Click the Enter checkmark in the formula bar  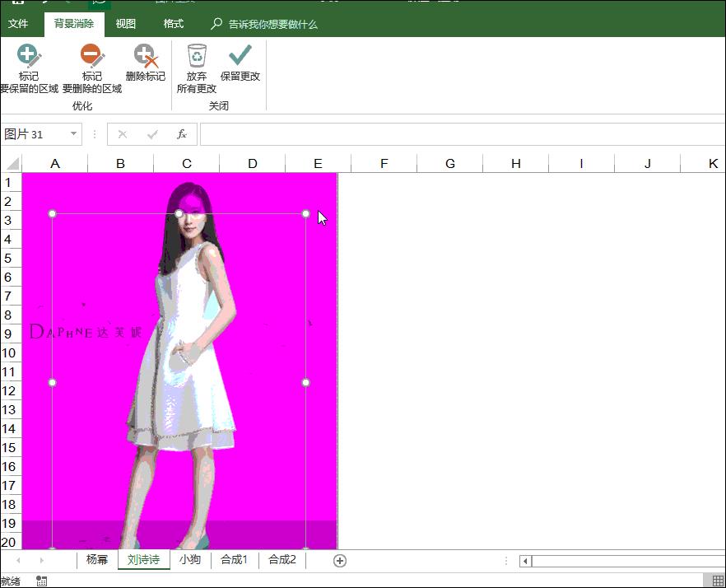coord(153,134)
